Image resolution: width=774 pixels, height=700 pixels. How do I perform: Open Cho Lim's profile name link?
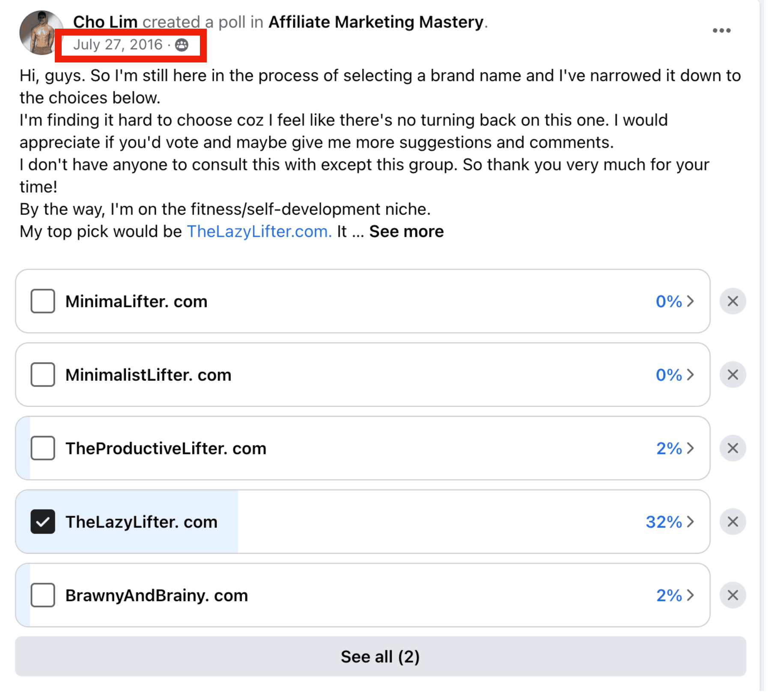(x=105, y=22)
